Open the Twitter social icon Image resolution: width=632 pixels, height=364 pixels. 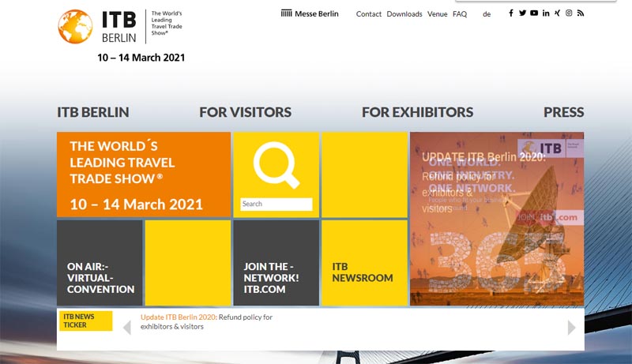(522, 13)
